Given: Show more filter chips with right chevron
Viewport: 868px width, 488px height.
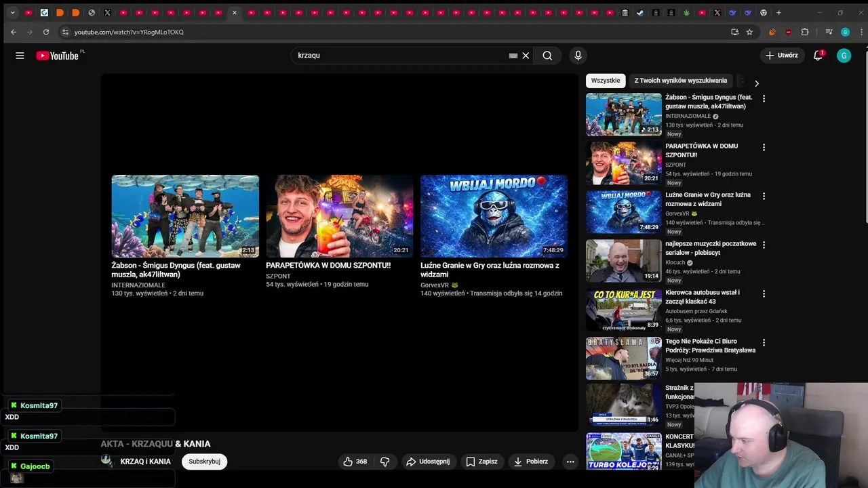Looking at the screenshot, I should (757, 83).
